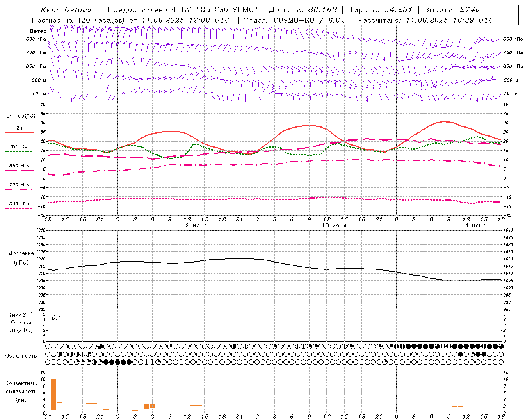Click the '14 июня' date label

473,226
